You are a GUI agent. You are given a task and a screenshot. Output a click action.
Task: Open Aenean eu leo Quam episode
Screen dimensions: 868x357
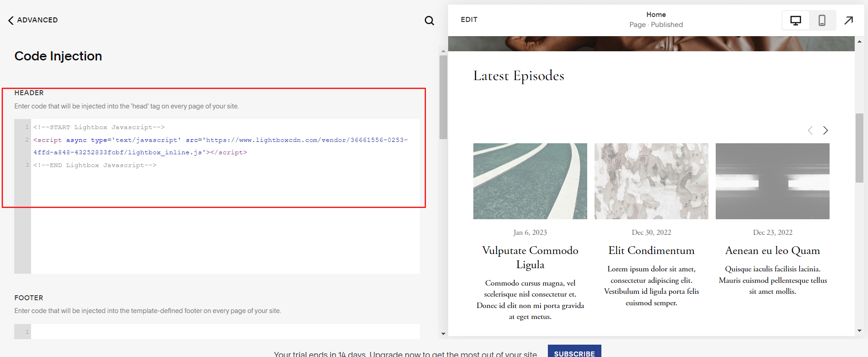pos(772,250)
